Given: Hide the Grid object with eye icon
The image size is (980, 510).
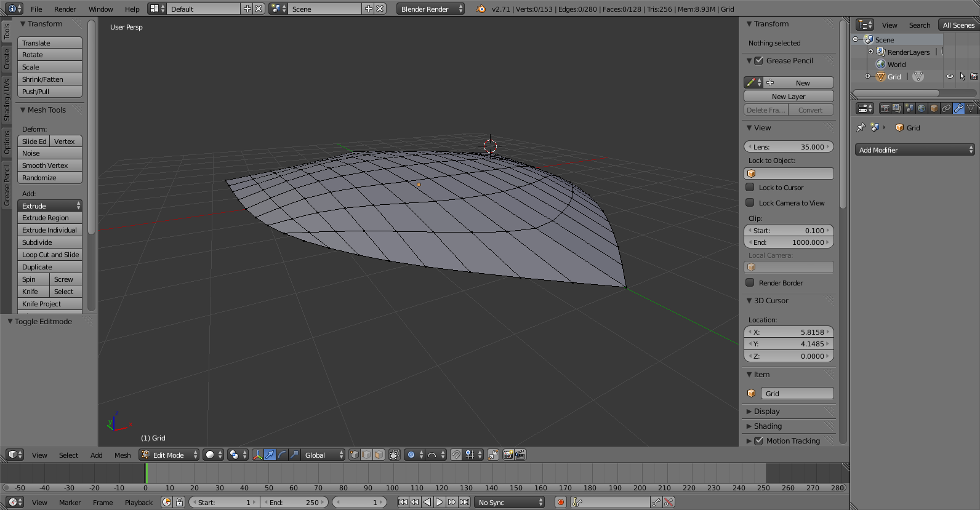Looking at the screenshot, I should point(950,76).
